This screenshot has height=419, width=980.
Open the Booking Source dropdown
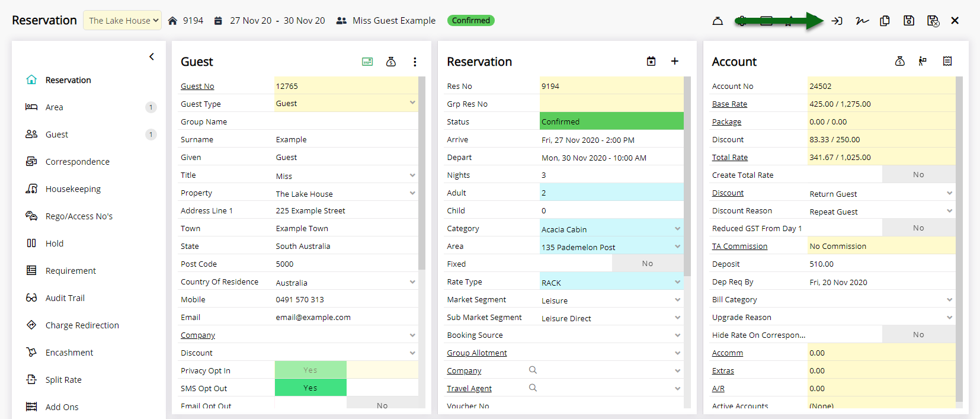(x=611, y=335)
